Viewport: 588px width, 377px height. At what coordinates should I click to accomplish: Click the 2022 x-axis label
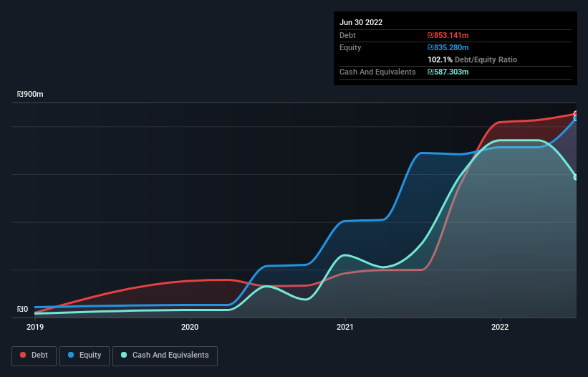pyautogui.click(x=500, y=327)
